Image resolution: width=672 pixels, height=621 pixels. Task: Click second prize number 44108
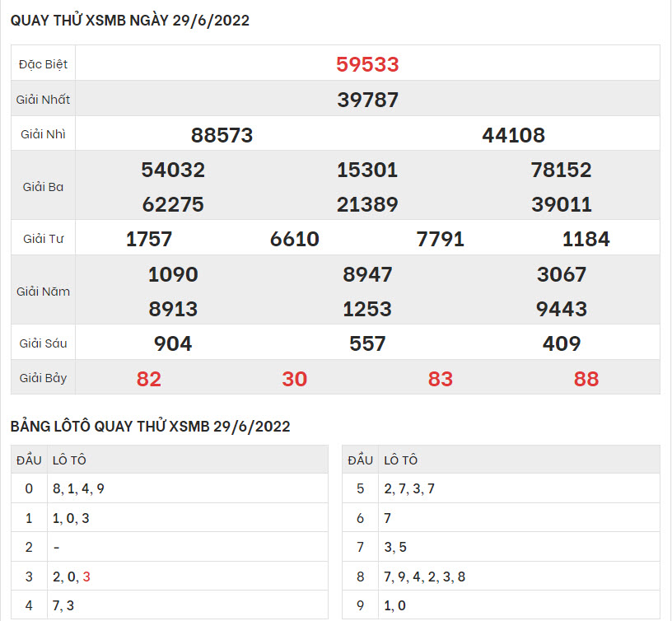tap(513, 135)
